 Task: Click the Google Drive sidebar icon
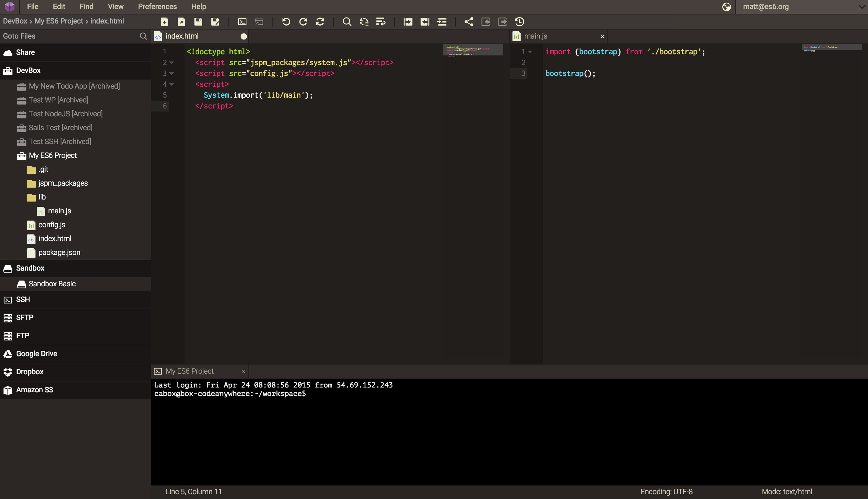click(8, 354)
